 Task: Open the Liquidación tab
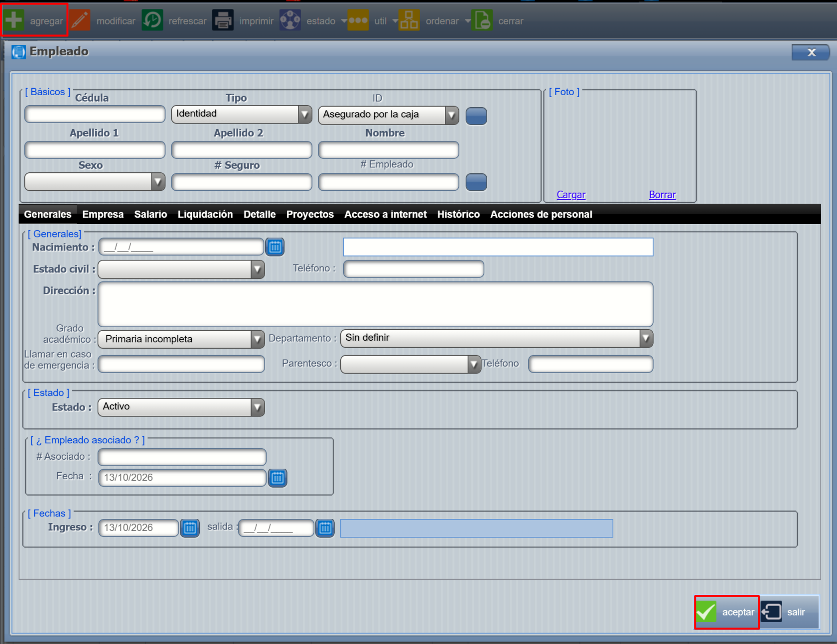(205, 214)
